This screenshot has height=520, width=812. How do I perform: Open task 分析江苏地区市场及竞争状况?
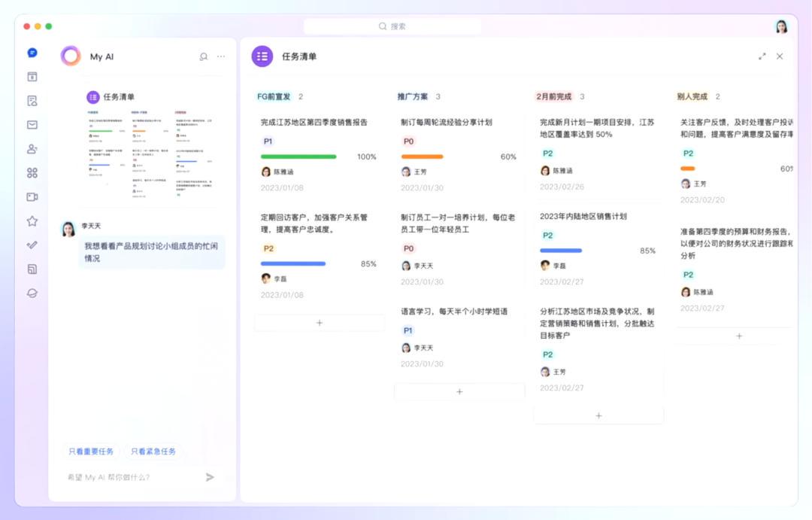click(596, 323)
